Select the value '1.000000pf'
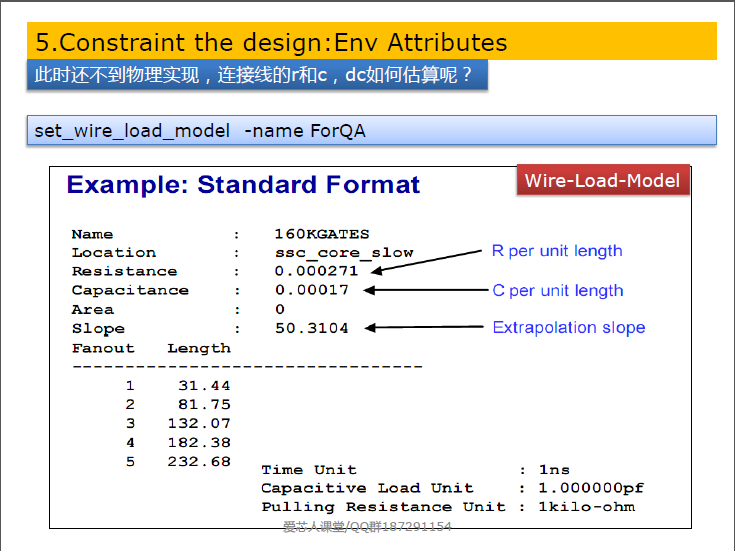The width and height of the screenshot is (735, 551). pyautogui.click(x=591, y=488)
